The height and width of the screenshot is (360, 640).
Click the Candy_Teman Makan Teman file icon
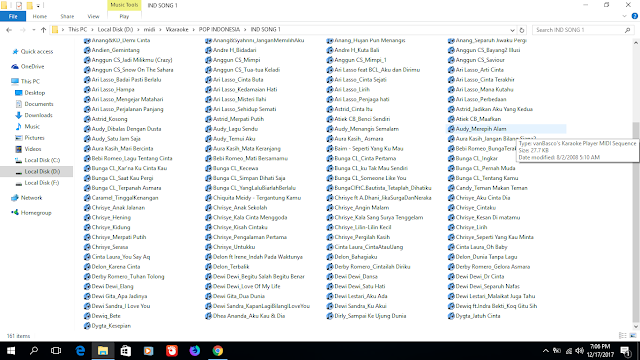[451, 188]
